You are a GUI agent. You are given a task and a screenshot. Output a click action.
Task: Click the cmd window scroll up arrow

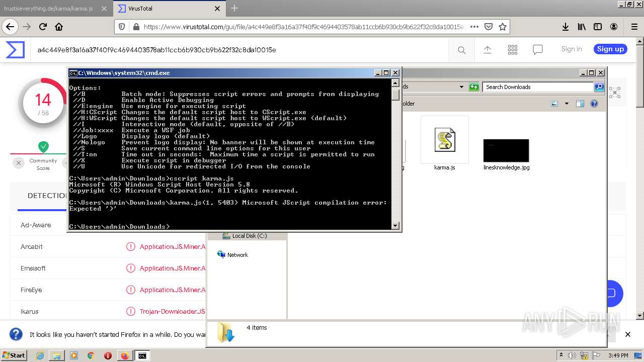click(395, 83)
